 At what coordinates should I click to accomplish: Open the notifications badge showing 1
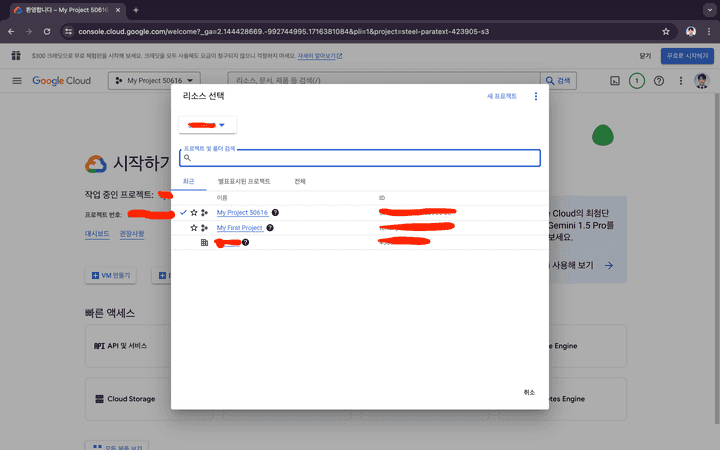tap(637, 80)
